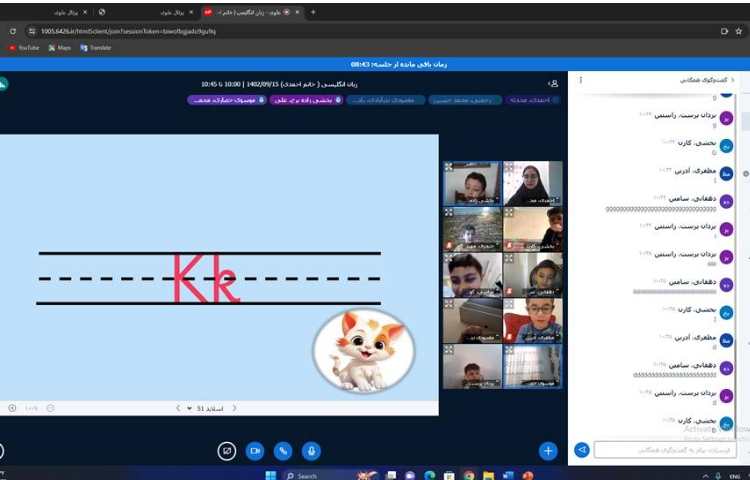Open the Translate bookmark

[x=96, y=48]
